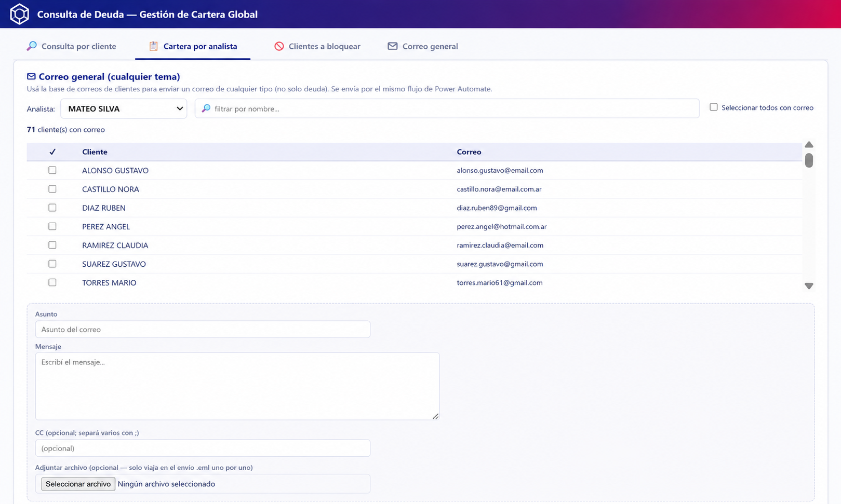Viewport: 841px width, 504px height.
Task: Click the Correo general (cualquier tema) heading
Action: 109,76
